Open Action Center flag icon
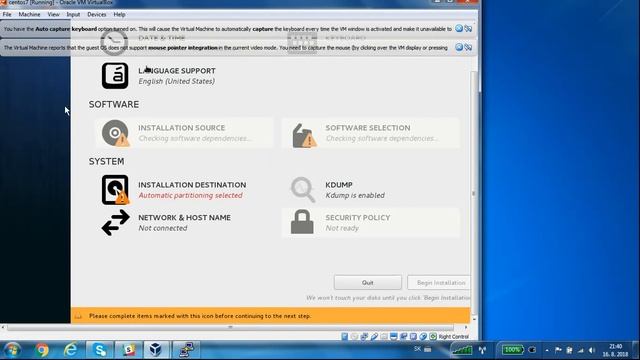Image resolution: width=640 pixels, height=360 pixels. tap(558, 350)
